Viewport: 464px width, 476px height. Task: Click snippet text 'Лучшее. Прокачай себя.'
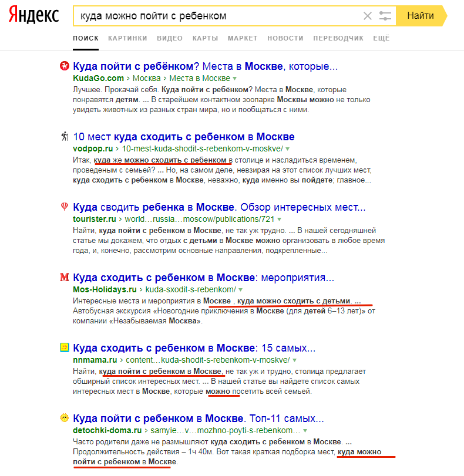click(x=116, y=90)
